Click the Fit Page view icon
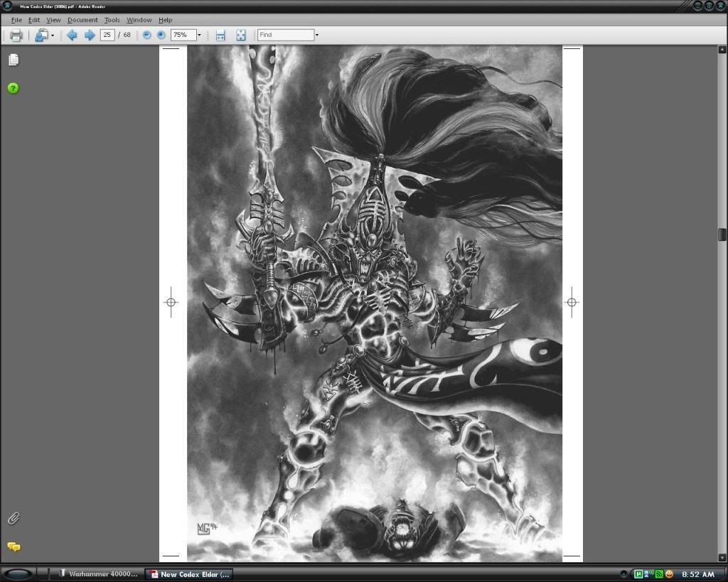Screen dimensions: 728x582 [x=241, y=35]
